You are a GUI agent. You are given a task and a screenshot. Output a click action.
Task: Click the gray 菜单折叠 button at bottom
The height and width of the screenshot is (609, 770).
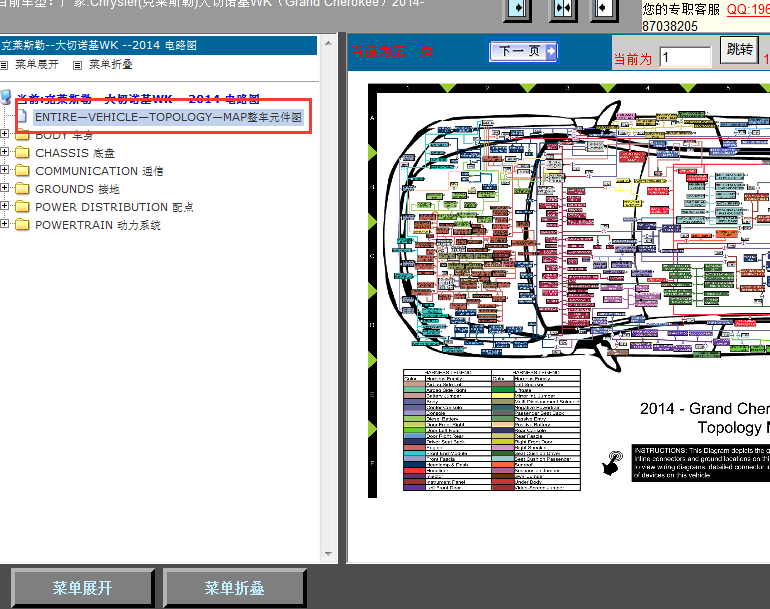[234, 588]
